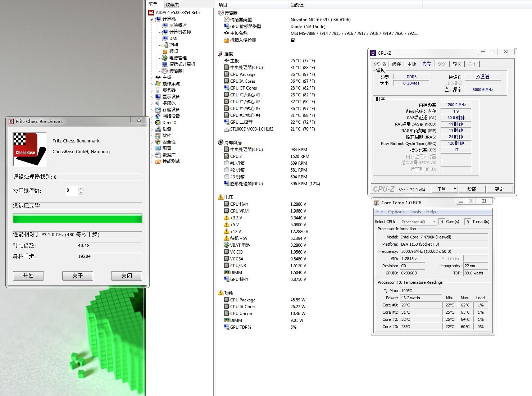
Task: Click the 使用线程数 input field
Action: click(x=71, y=191)
